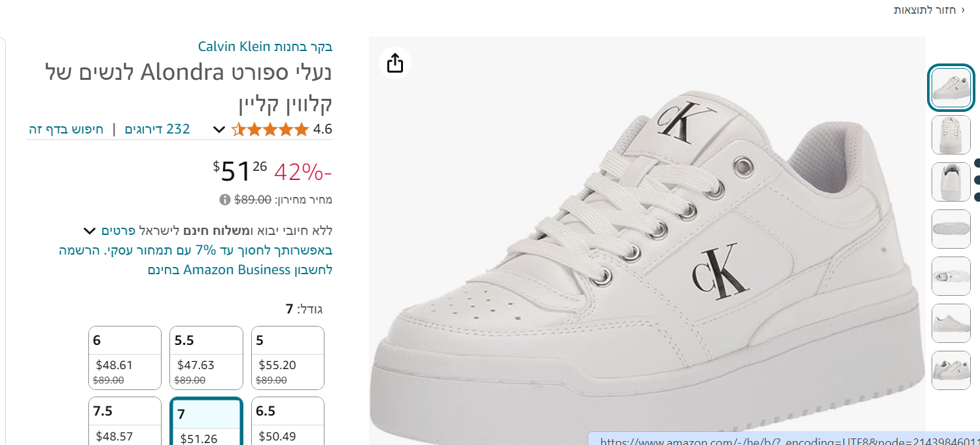Select the first shoe side-view thumbnail

951,88
